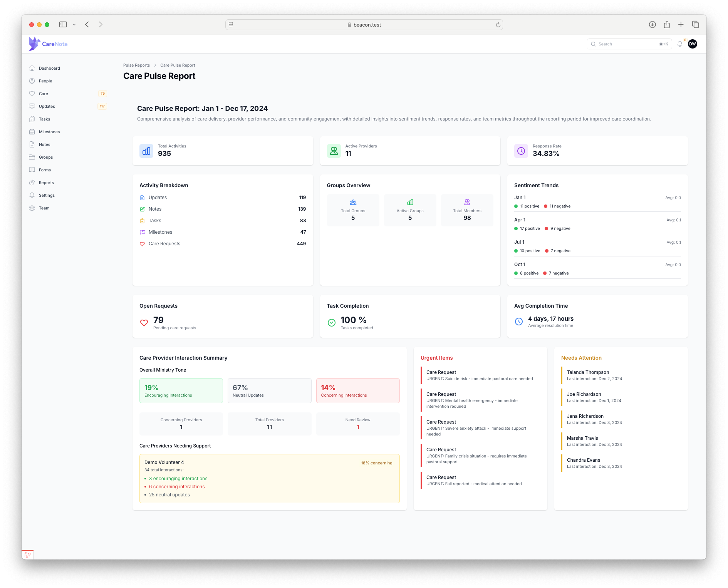This screenshot has height=588, width=728.
Task: Click the Notes document icon in sidebar
Action: pyautogui.click(x=32, y=144)
